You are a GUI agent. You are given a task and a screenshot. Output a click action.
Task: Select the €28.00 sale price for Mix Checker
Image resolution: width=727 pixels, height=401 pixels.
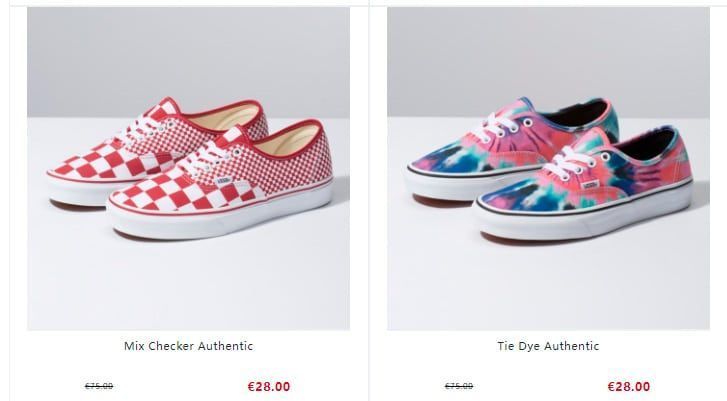(269, 386)
